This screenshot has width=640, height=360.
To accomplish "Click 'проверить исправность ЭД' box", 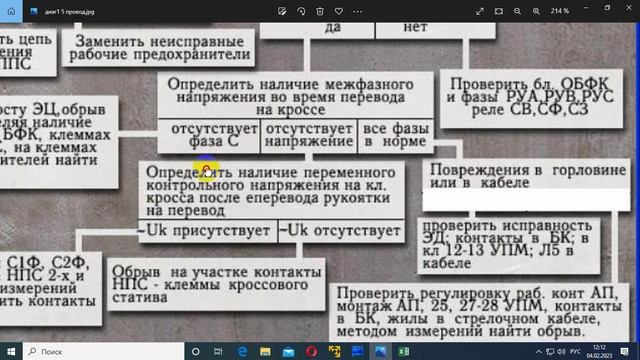I will [x=509, y=246].
